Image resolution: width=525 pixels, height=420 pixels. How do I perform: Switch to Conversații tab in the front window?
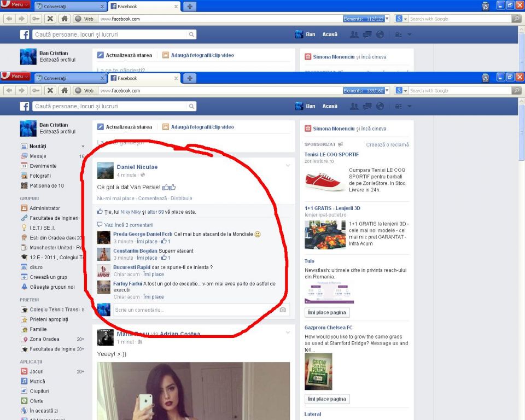click(69, 78)
